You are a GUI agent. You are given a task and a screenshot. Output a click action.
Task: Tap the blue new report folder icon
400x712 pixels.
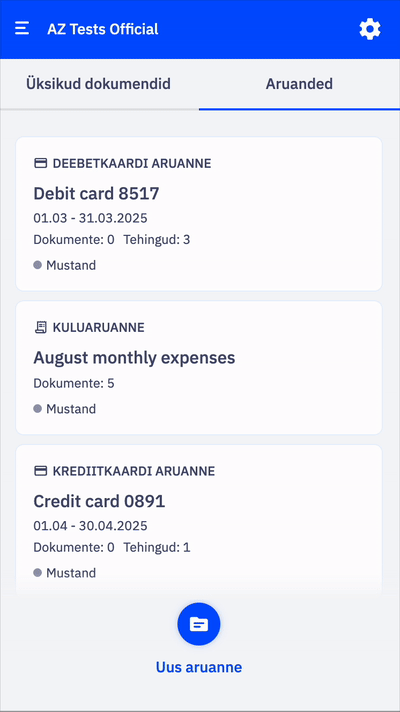coord(199,624)
